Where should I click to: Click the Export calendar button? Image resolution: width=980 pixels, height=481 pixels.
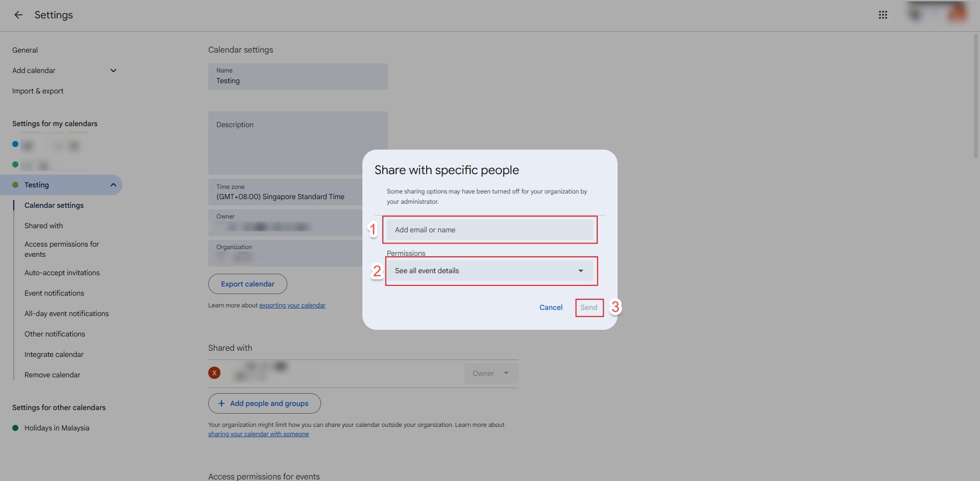pos(248,284)
